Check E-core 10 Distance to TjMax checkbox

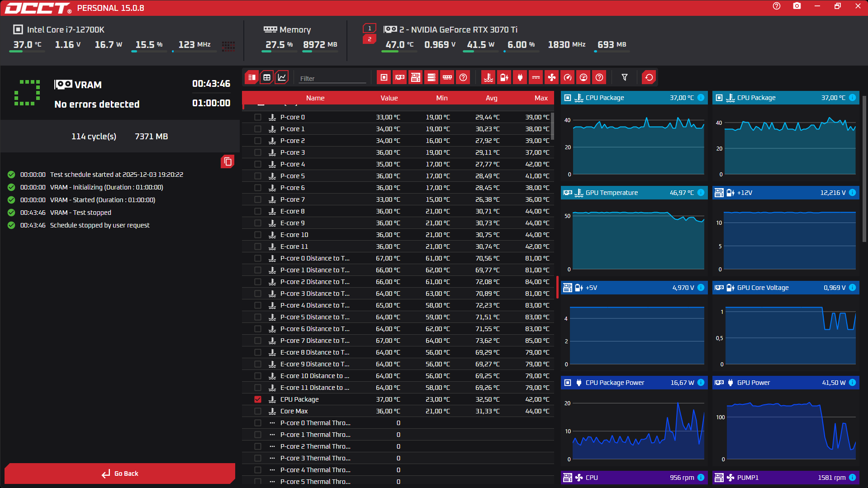[x=258, y=376]
